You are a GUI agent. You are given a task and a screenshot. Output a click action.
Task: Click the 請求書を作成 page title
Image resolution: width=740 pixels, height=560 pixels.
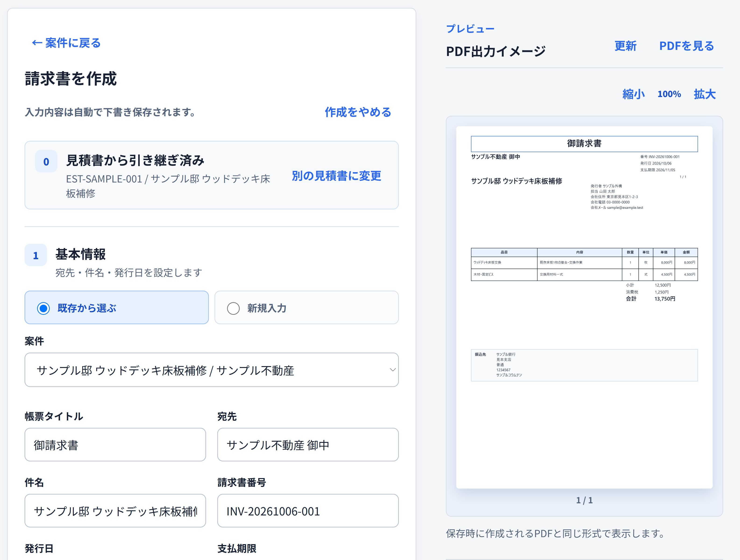[x=71, y=79]
